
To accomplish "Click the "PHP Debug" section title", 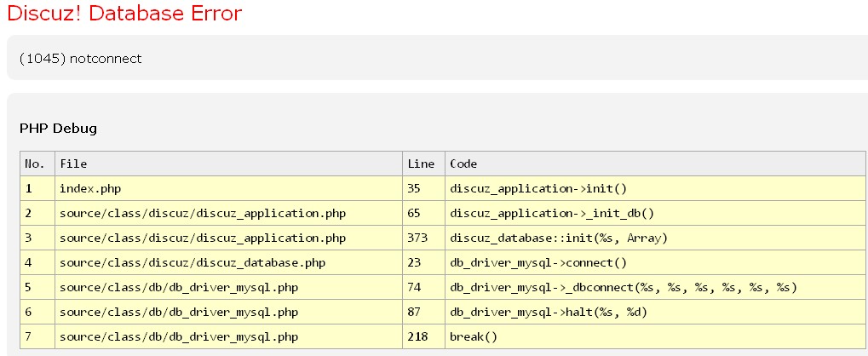I will (58, 129).
